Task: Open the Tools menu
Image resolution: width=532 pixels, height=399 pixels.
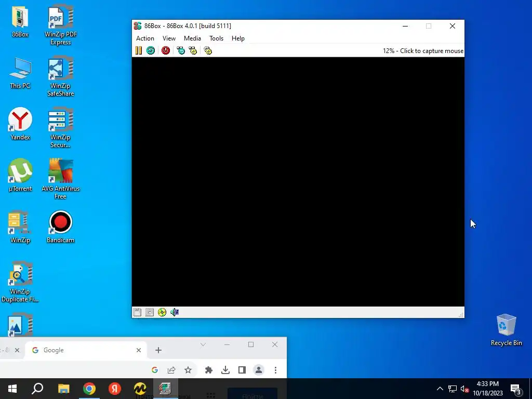Action: [216, 38]
